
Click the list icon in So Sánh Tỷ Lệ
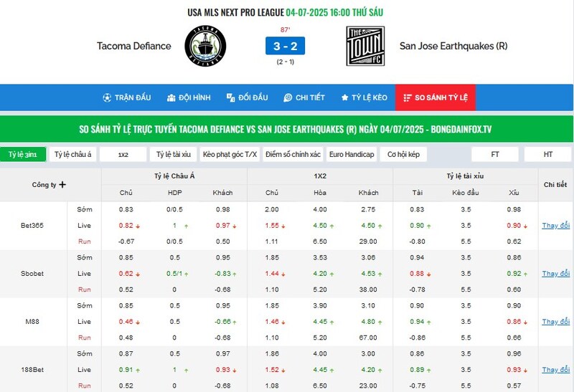(408, 97)
